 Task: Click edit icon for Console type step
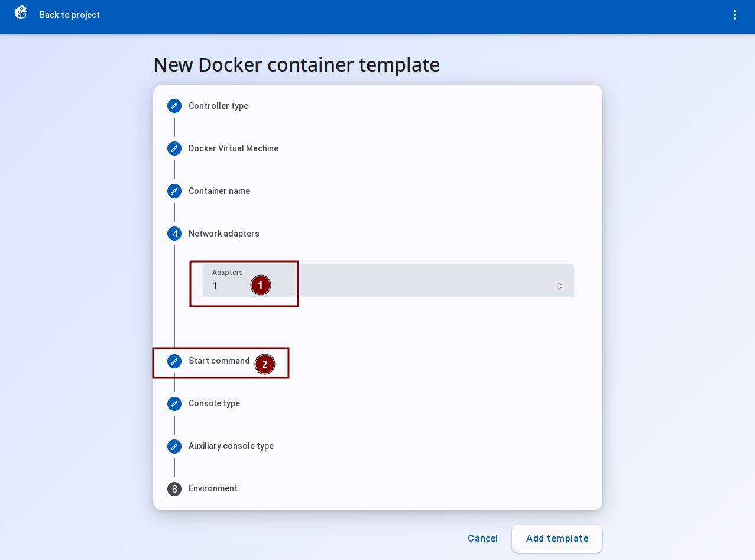click(x=174, y=404)
